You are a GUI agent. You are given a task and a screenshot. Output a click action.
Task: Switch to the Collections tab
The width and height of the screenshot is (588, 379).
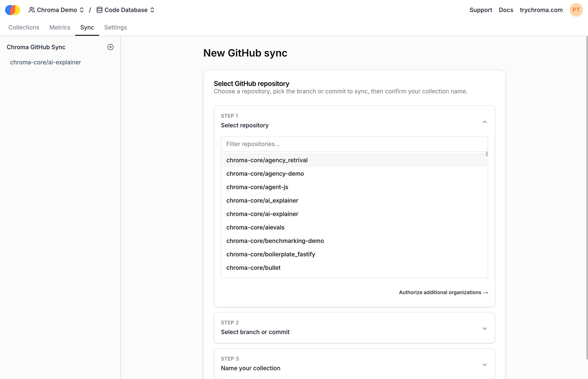[x=24, y=27]
